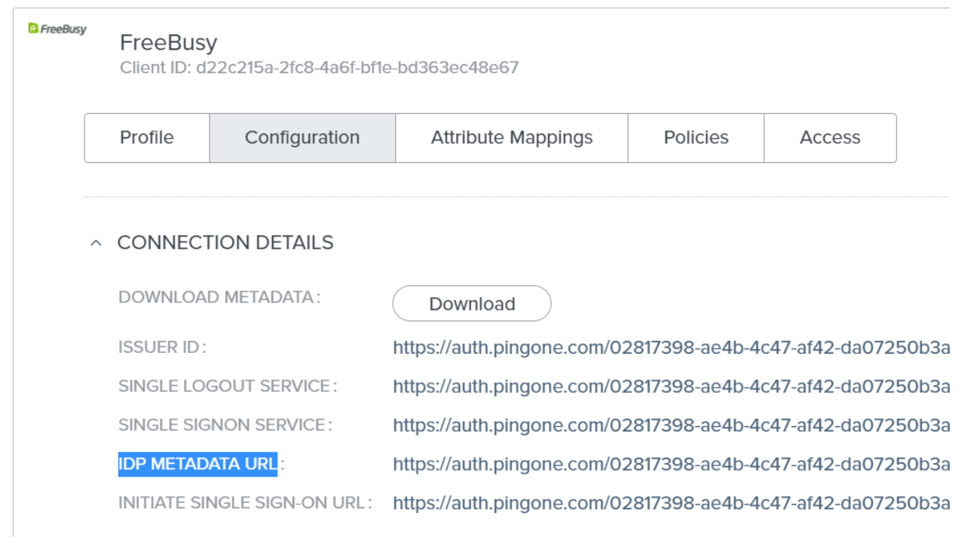Collapse the Connection Details section chevron

coord(96,244)
